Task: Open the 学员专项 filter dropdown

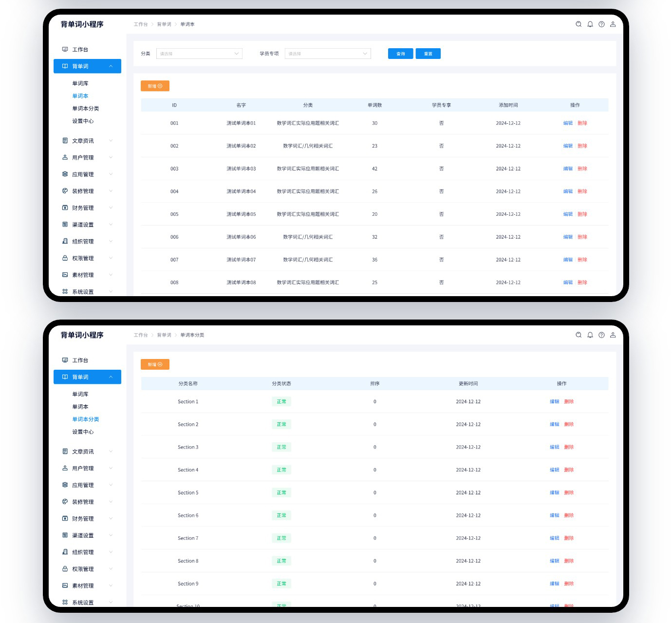Action: pyautogui.click(x=328, y=54)
